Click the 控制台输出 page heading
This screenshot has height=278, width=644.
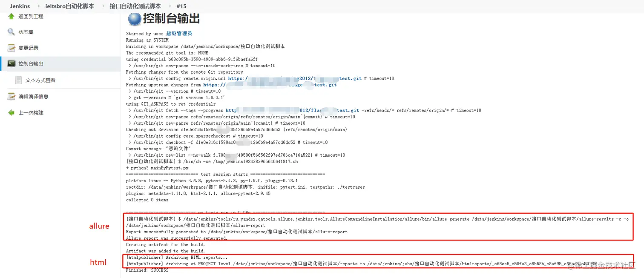coord(171,19)
